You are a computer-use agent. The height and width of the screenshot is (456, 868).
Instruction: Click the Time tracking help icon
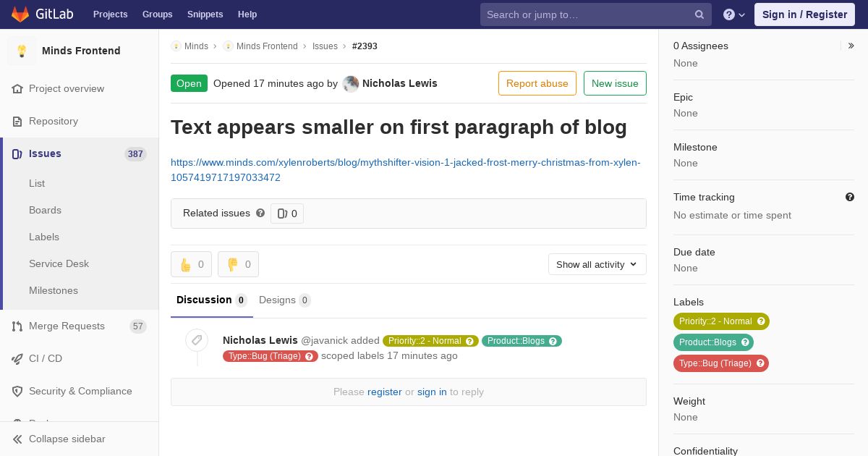point(850,197)
